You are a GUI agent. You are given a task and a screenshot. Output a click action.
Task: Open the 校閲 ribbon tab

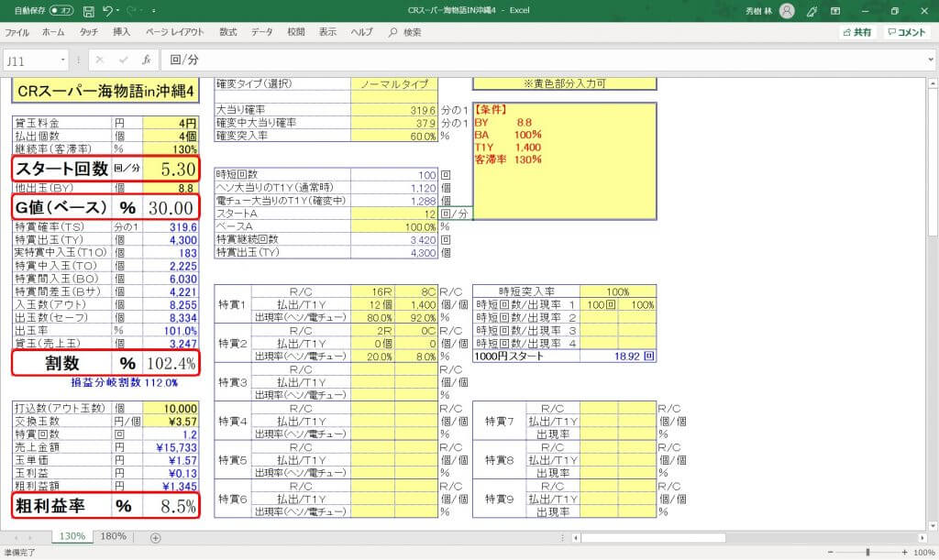coord(296,32)
